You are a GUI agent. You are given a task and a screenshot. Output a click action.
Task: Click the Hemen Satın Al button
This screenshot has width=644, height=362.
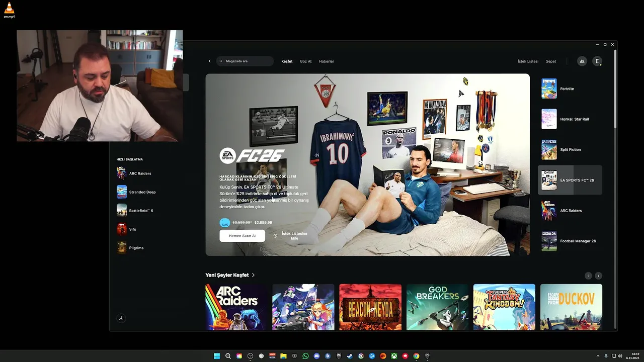pos(242,236)
